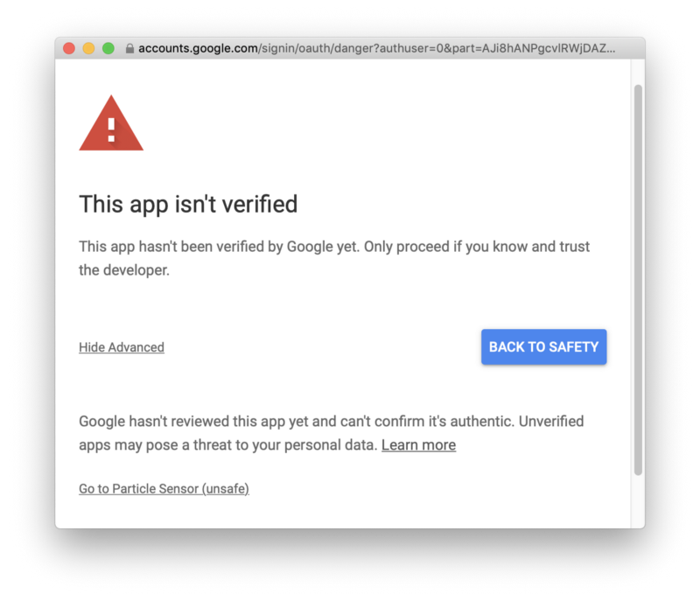
Task: Close the window with the red button
Action: click(69, 48)
